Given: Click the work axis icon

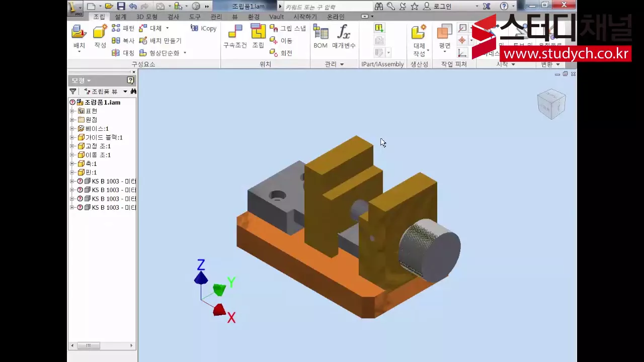Looking at the screenshot, I should point(462,28).
